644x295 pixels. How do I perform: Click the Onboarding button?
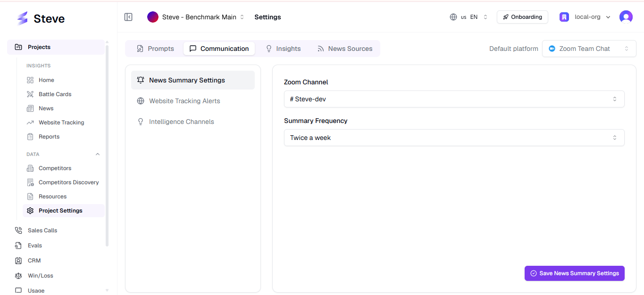(x=522, y=17)
